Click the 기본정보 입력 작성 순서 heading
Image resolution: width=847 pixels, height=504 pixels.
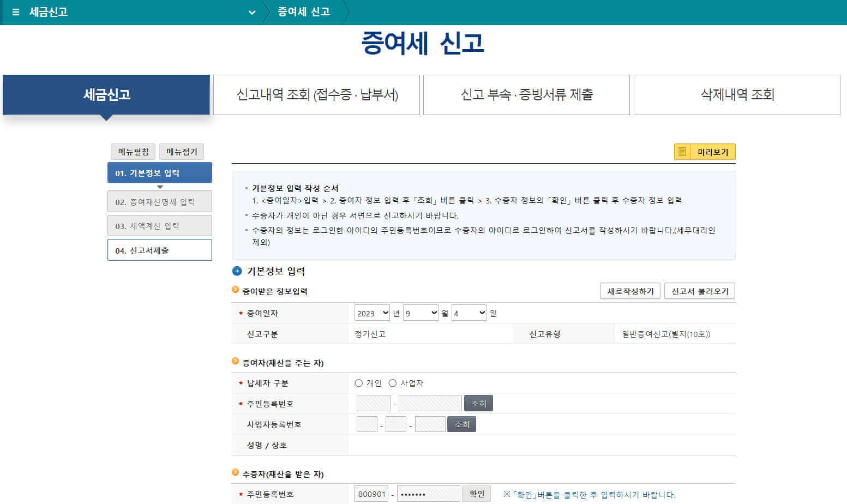(x=295, y=188)
